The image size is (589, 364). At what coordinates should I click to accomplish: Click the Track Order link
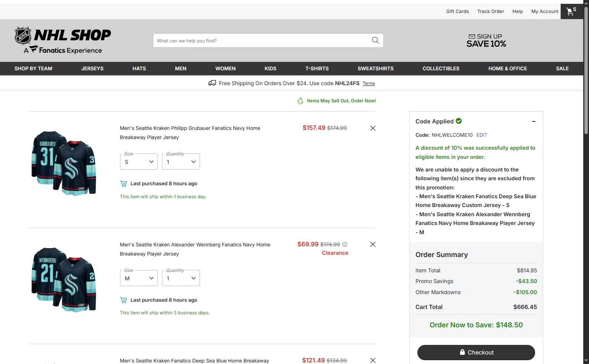coord(490,11)
